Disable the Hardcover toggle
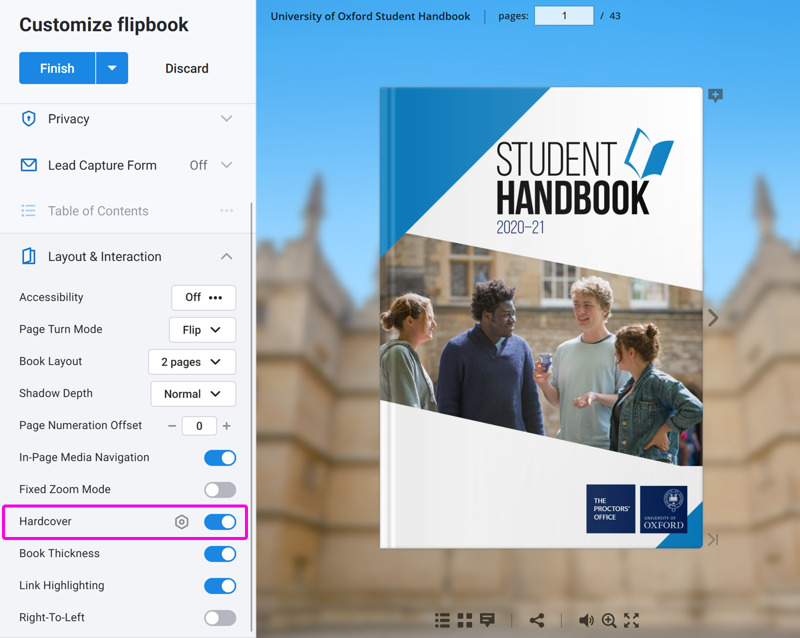The height and width of the screenshot is (638, 800). click(220, 522)
